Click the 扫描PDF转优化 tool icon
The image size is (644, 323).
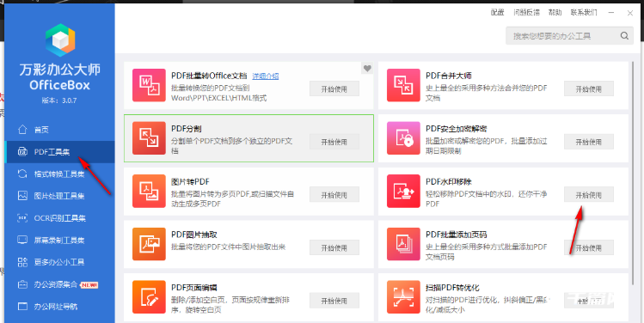click(x=403, y=296)
